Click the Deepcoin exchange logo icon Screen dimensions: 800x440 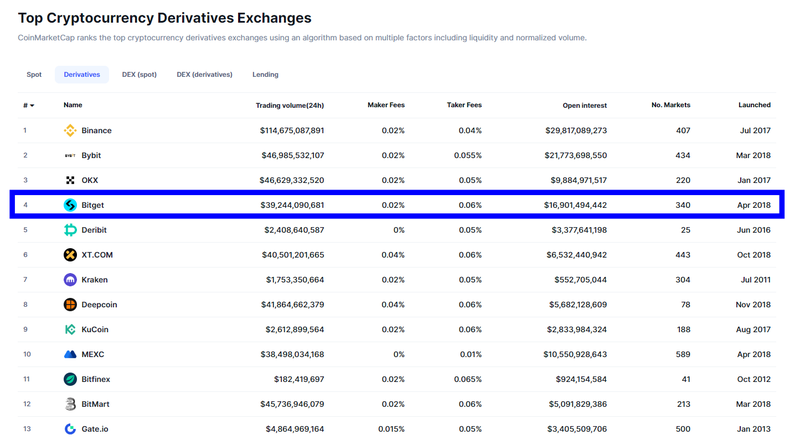70,305
